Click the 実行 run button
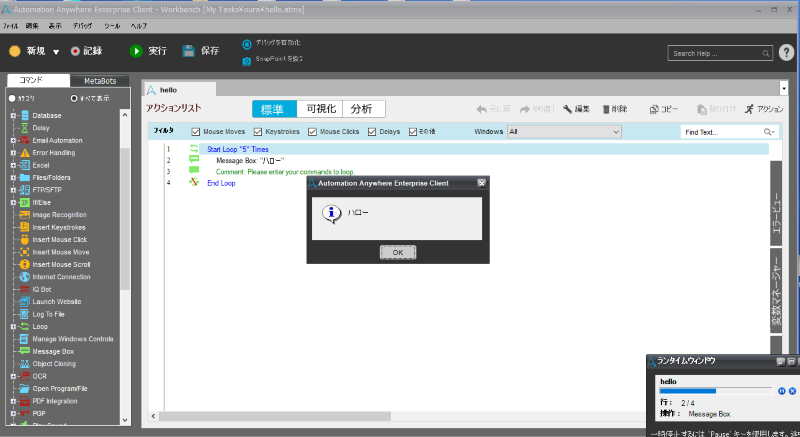Image resolution: width=800 pixels, height=437 pixels. coord(148,51)
